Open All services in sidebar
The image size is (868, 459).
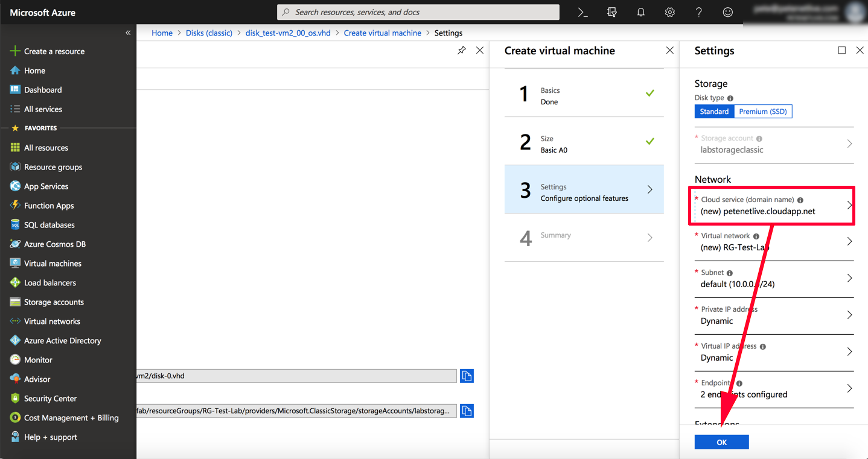pyautogui.click(x=43, y=109)
